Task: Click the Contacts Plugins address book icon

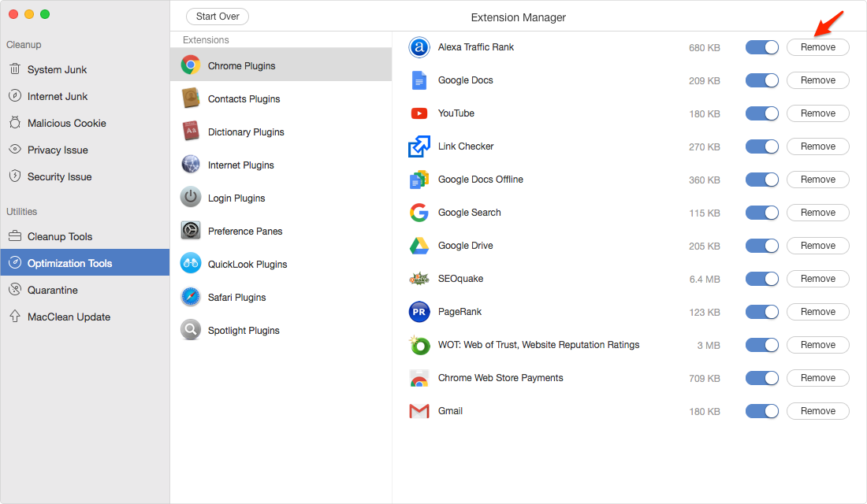Action: point(190,98)
